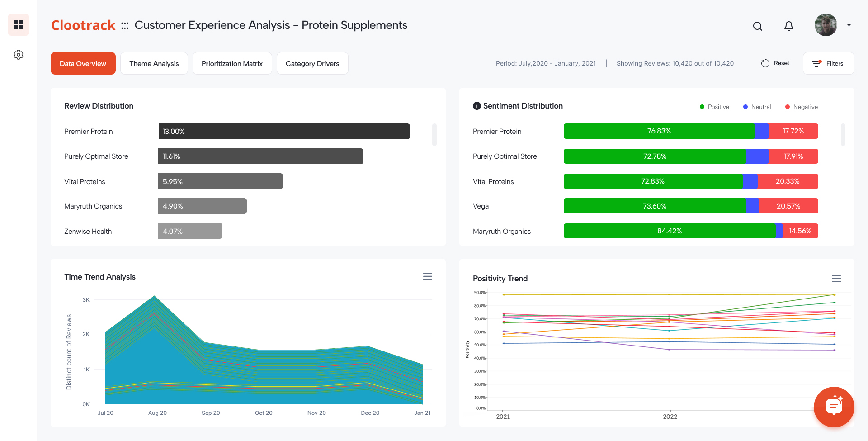The height and width of the screenshot is (441, 868).
Task: Switch to Theme Analysis tab
Action: pyautogui.click(x=154, y=63)
